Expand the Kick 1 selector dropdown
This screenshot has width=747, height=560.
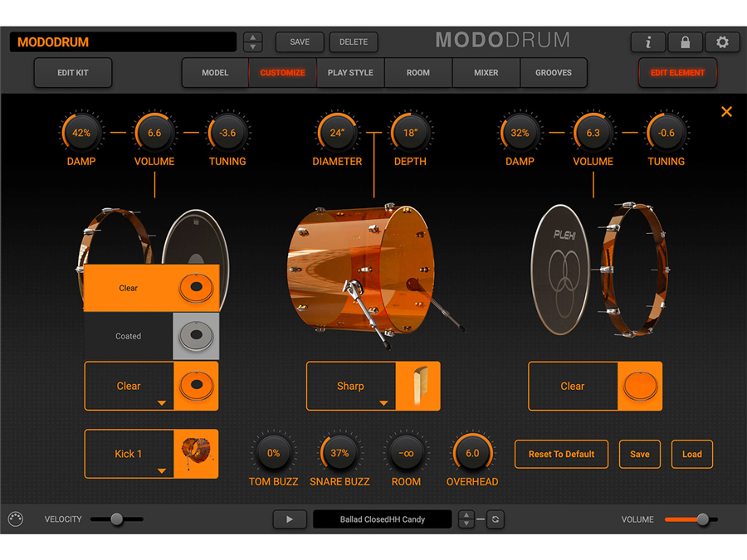pos(161,471)
